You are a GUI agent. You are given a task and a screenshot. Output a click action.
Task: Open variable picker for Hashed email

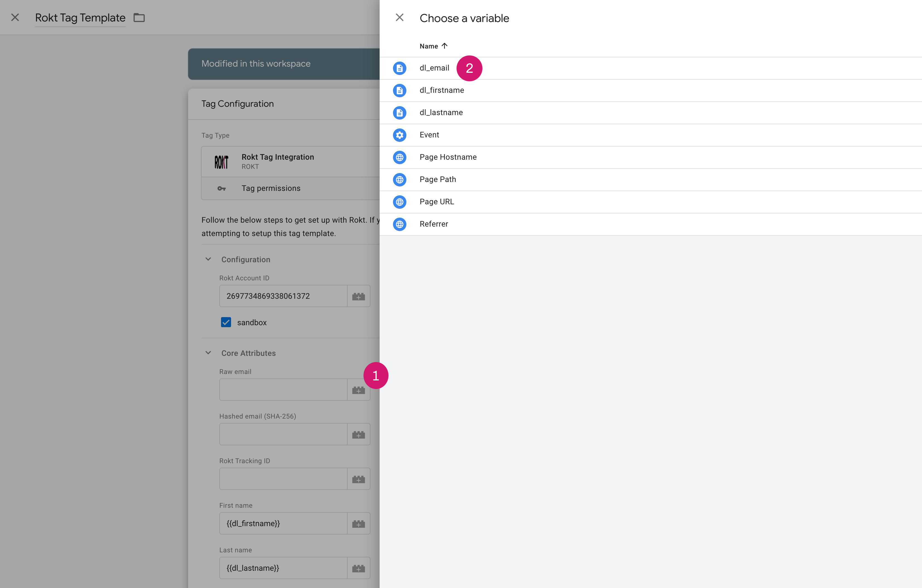pyautogui.click(x=358, y=434)
